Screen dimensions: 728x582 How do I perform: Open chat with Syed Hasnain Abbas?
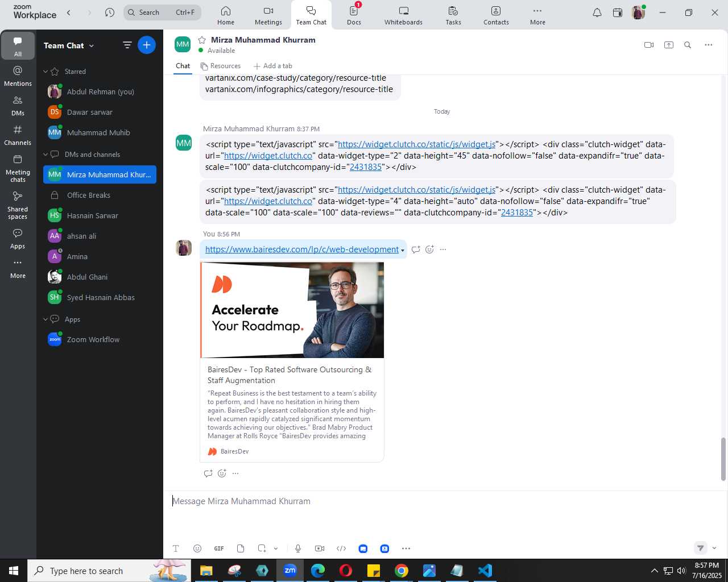click(x=100, y=297)
